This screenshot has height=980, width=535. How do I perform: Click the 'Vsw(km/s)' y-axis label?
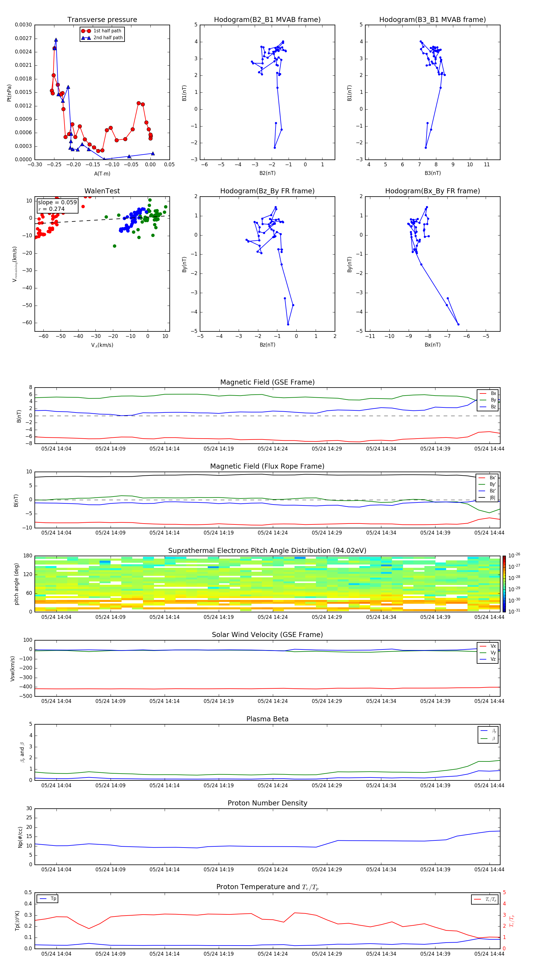(12, 668)
